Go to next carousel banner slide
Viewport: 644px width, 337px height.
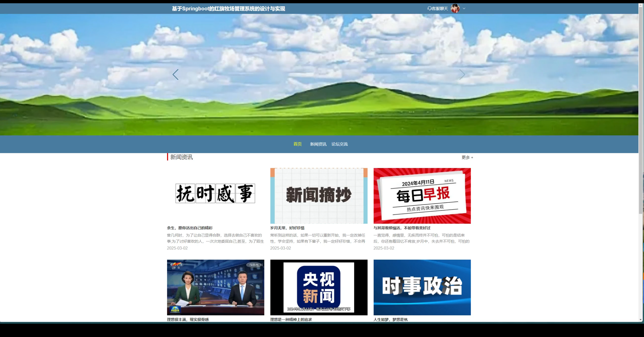[x=462, y=75]
